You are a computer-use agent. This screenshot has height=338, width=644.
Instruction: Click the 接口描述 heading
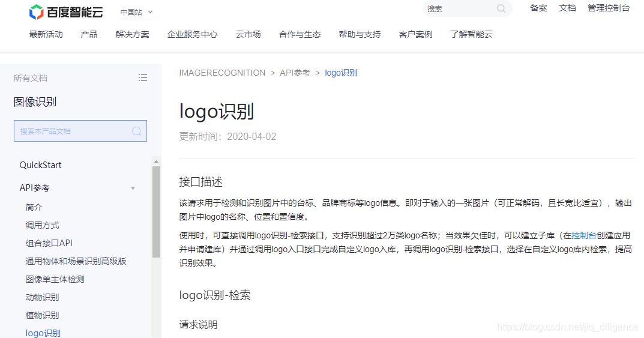tap(201, 182)
